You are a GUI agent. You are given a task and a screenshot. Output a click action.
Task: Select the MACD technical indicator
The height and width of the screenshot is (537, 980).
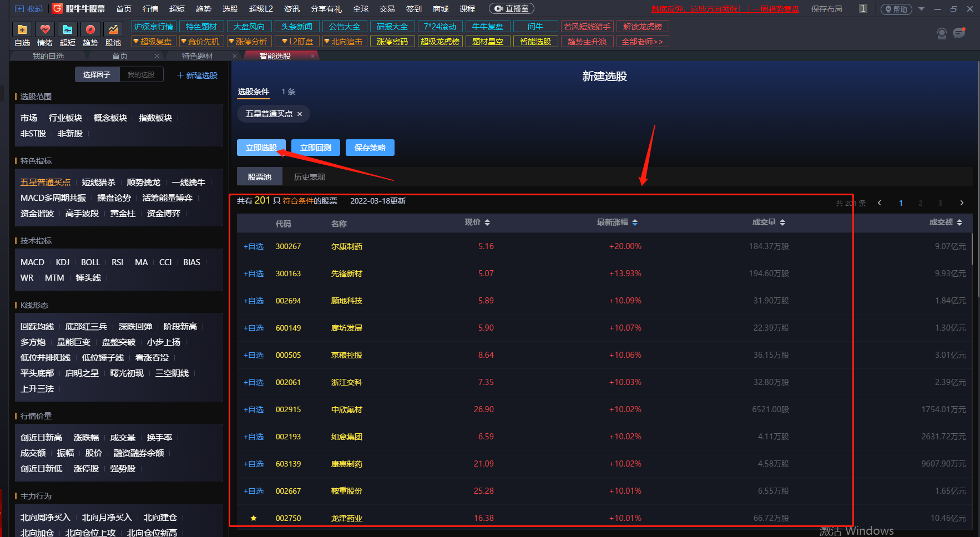coord(32,262)
